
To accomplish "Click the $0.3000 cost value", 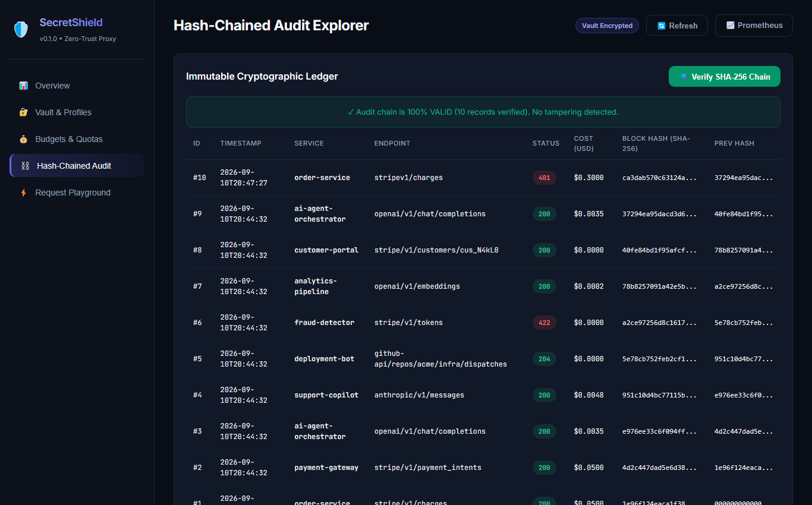I will (588, 178).
